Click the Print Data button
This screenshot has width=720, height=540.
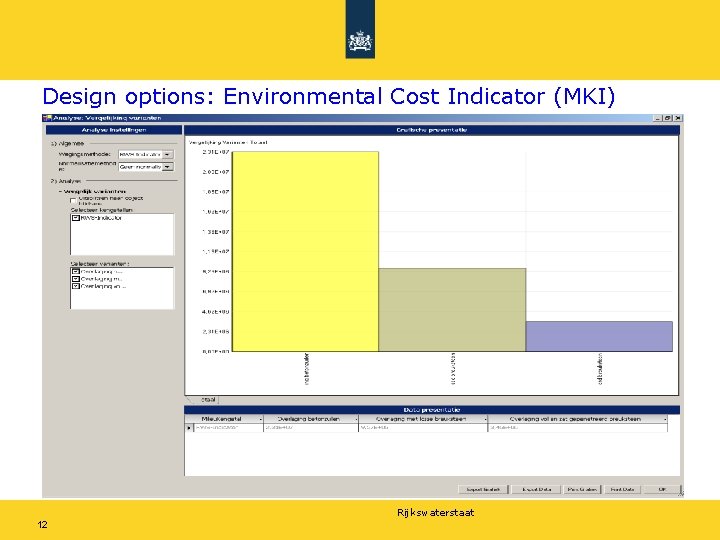pos(622,489)
